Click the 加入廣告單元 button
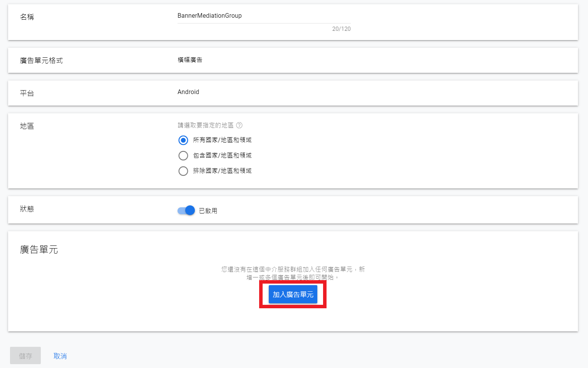The width and height of the screenshot is (588, 368). (x=293, y=294)
